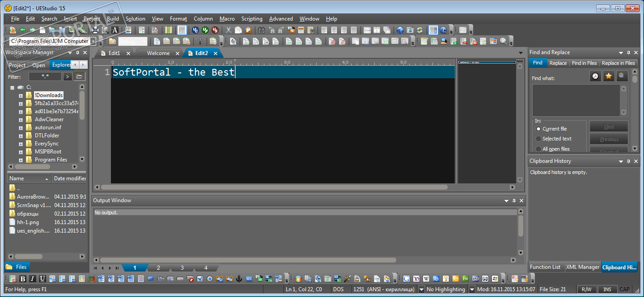
Task: Click the star favorites icon in Find panel
Action: tap(609, 76)
